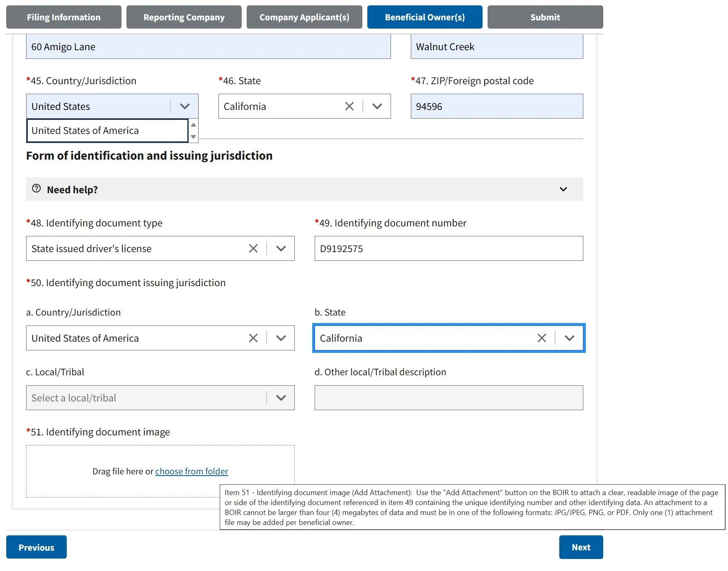Image resolution: width=728 pixels, height=571 pixels.
Task: Click the down scroll arrow on country suggestions
Action: click(193, 137)
